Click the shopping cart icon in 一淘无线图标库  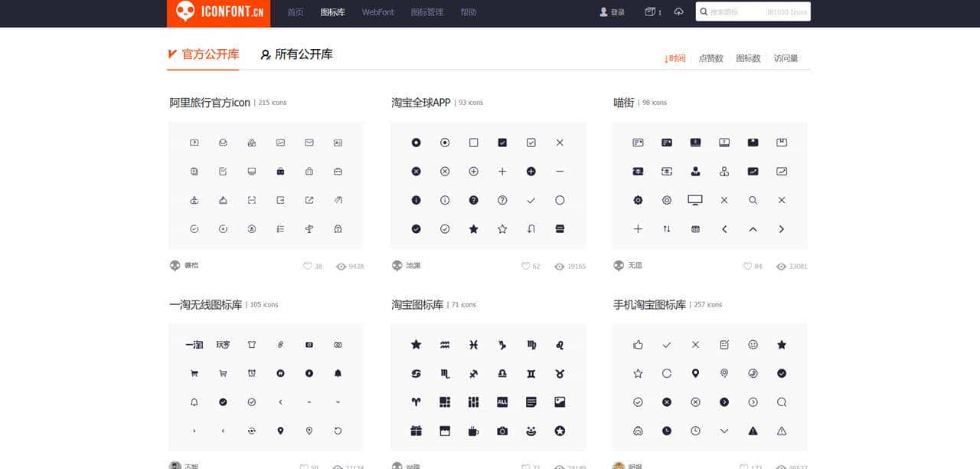194,373
